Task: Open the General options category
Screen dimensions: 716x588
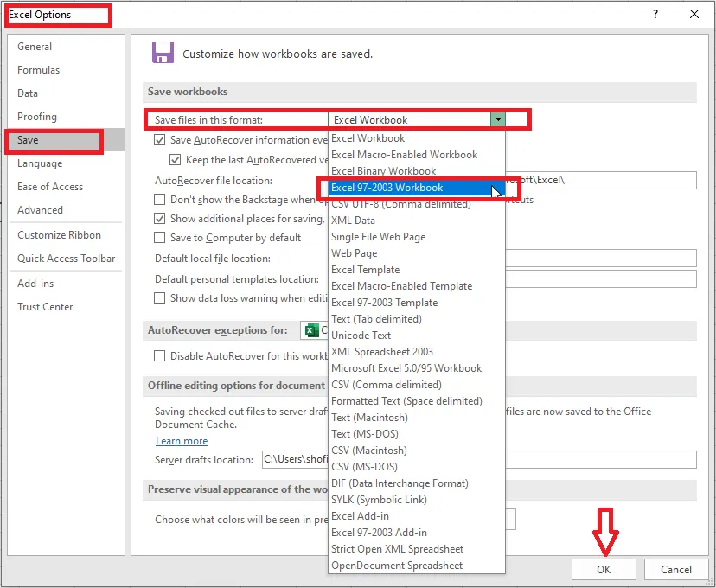Action: (x=66, y=47)
